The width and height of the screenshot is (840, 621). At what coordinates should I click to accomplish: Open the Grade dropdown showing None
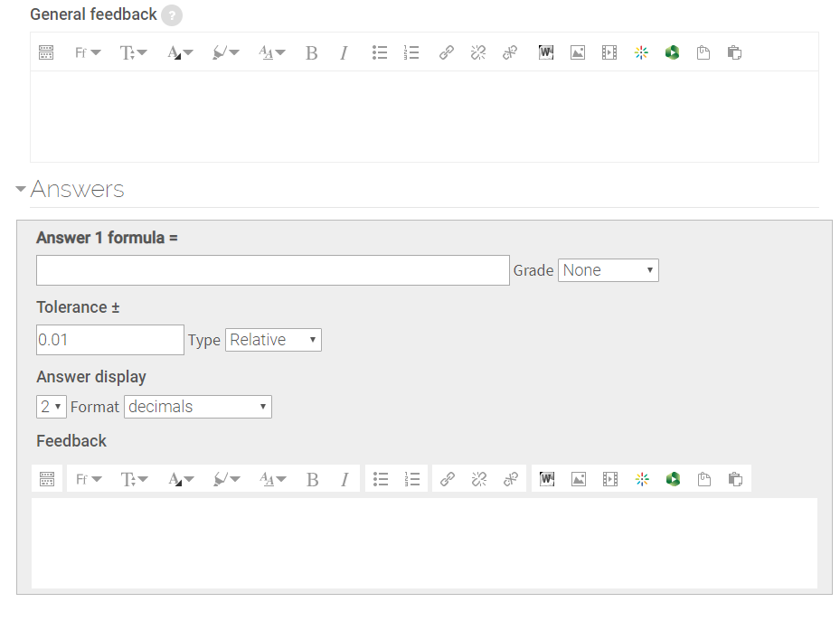tap(608, 270)
